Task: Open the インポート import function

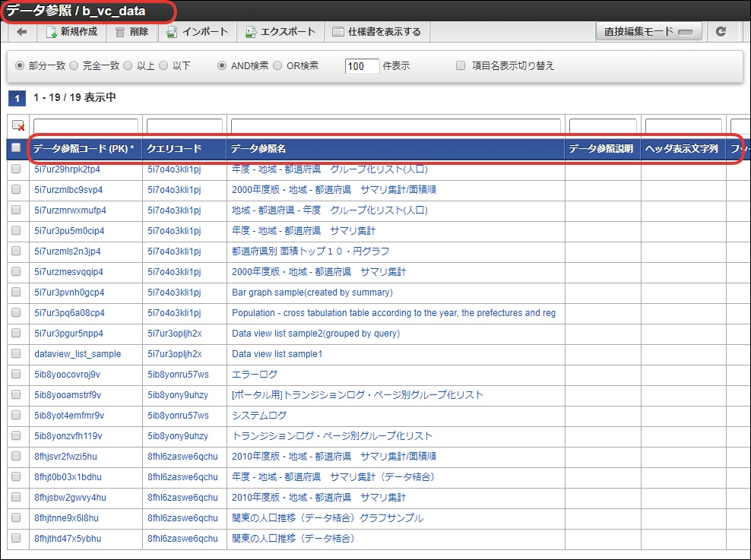Action: click(197, 32)
